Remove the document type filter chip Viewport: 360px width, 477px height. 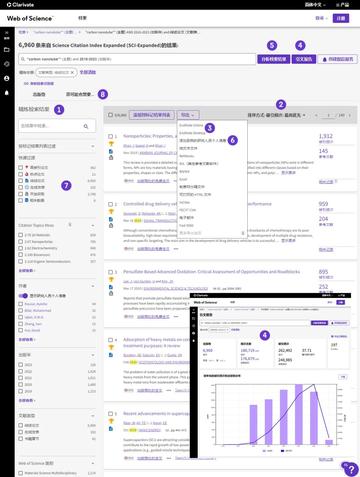[x=72, y=72]
